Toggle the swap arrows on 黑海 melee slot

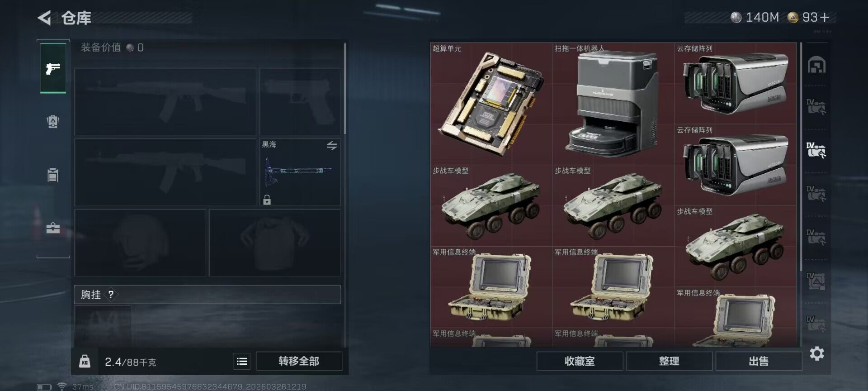[x=332, y=146]
